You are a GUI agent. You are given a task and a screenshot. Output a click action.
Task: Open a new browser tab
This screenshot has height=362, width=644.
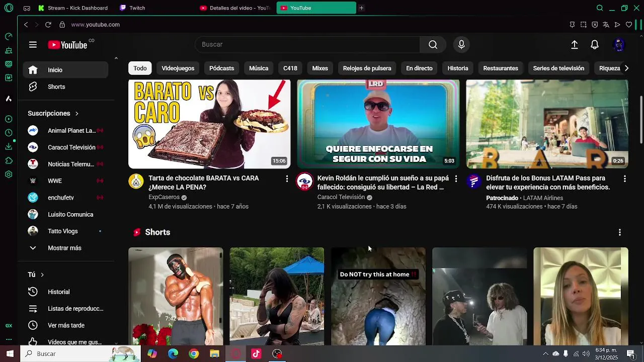pyautogui.click(x=361, y=8)
